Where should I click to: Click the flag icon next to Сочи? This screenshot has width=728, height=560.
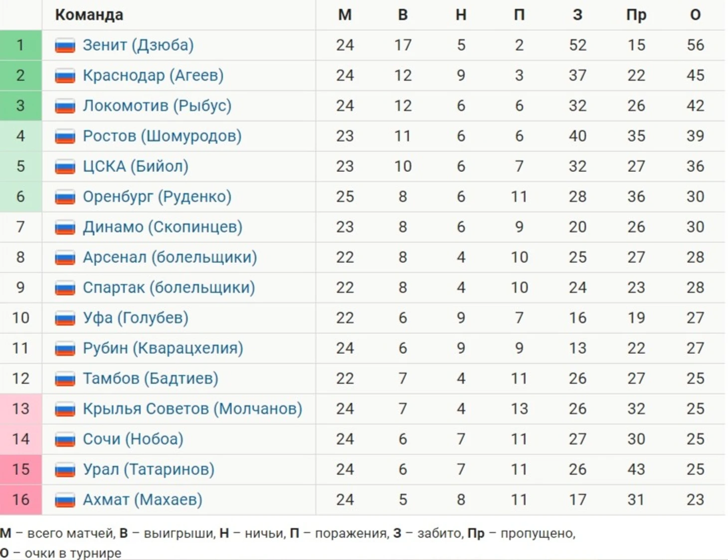(x=65, y=440)
